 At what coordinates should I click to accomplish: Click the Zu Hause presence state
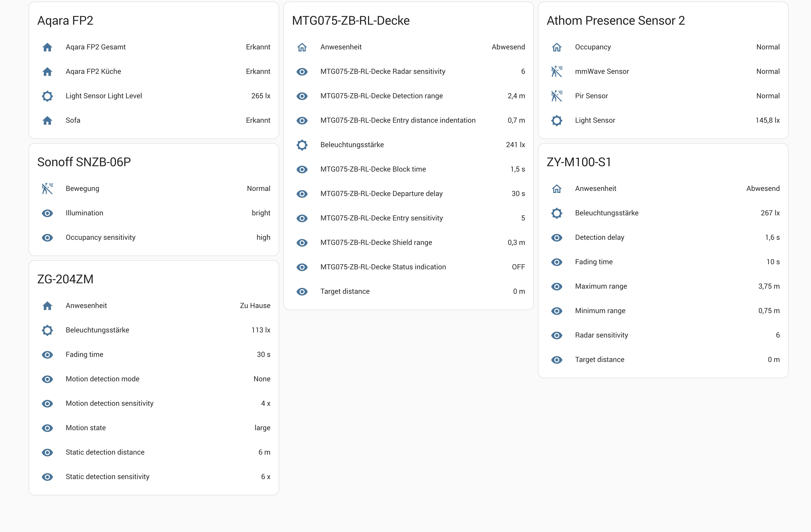coord(255,305)
